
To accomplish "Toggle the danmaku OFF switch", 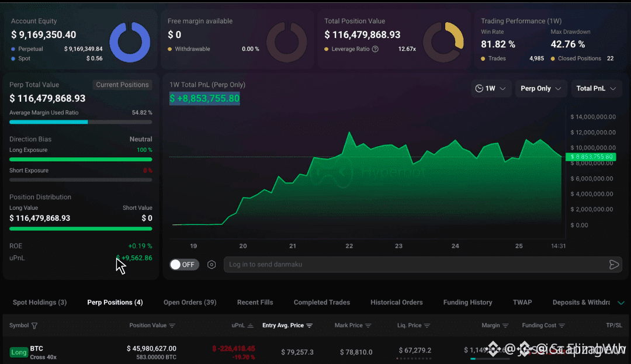I will [x=184, y=265].
